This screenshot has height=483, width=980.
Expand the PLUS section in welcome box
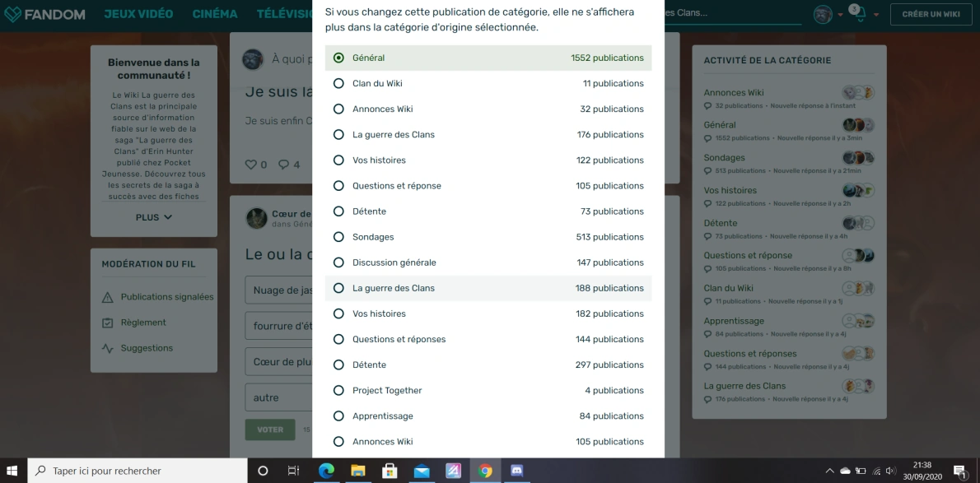click(x=153, y=217)
